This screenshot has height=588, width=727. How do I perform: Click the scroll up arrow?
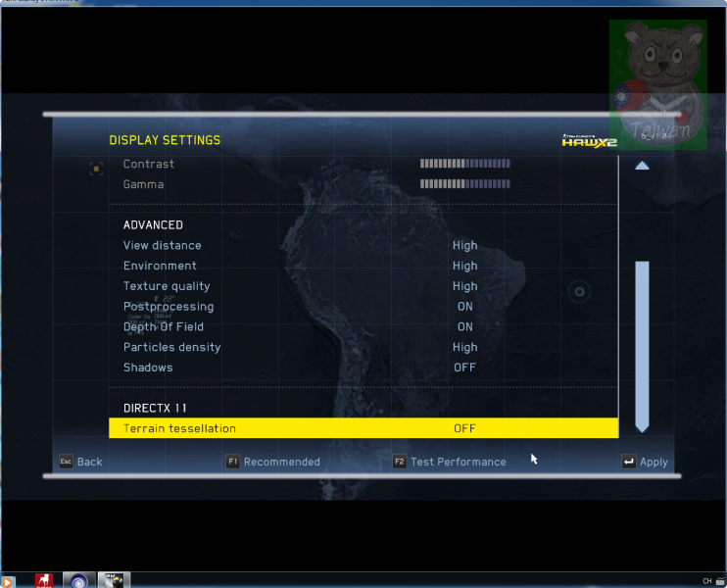tap(642, 166)
